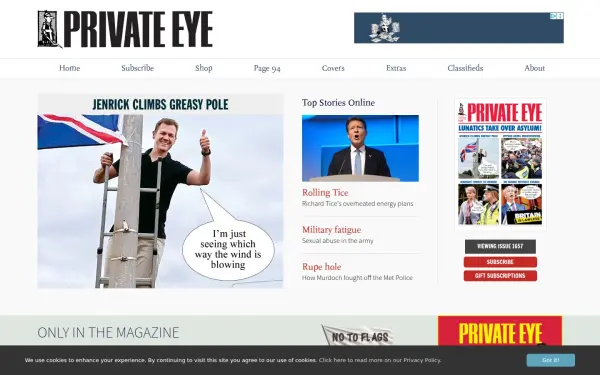Click 'How Murdoch fought off the Met Police'
The height and width of the screenshot is (375, 600).
[x=357, y=278]
